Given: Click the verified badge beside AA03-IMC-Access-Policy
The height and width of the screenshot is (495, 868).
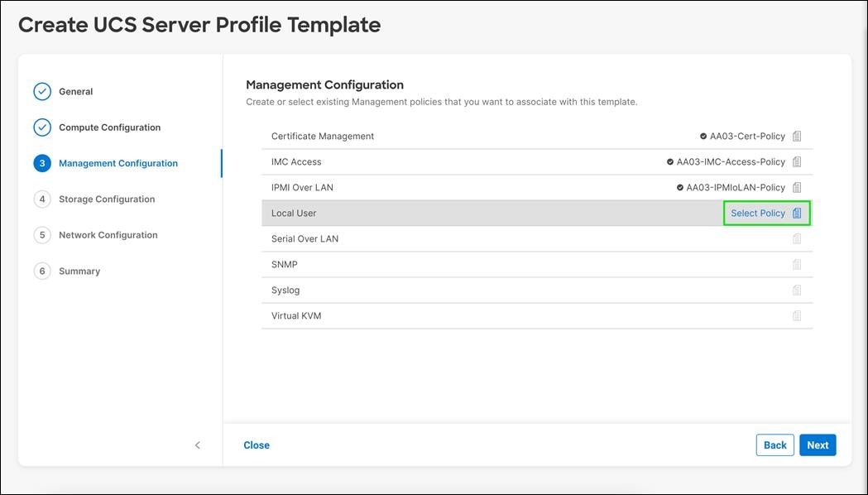Looking at the screenshot, I should click(671, 161).
